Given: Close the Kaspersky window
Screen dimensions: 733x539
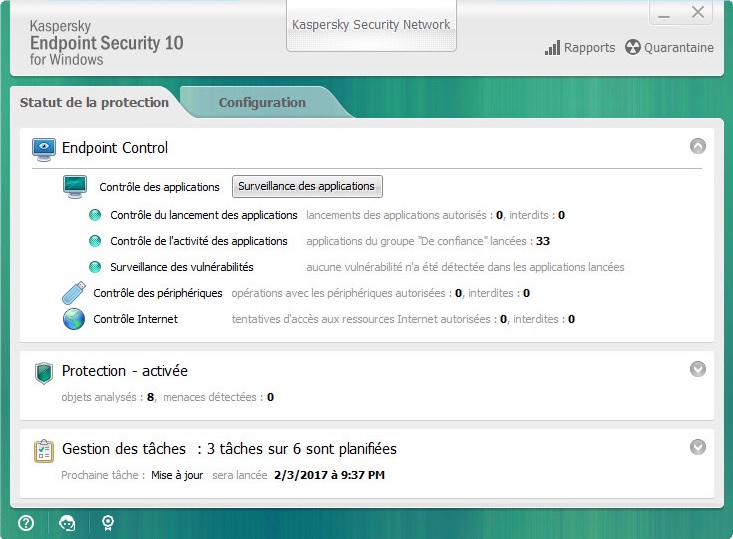Looking at the screenshot, I should (698, 12).
